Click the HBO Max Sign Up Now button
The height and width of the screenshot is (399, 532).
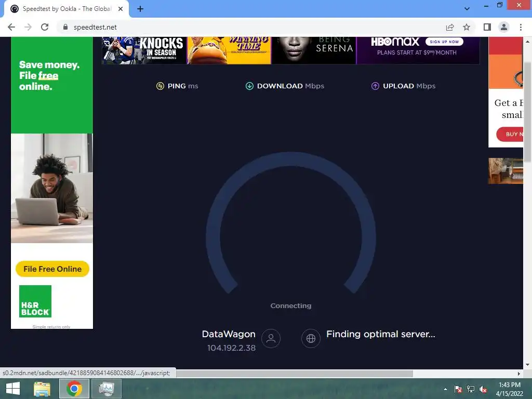tap(444, 42)
